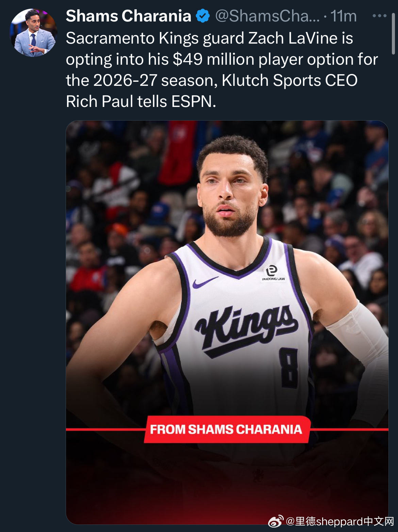Click the @里德sheppard中文网 watermark text

click(340, 521)
